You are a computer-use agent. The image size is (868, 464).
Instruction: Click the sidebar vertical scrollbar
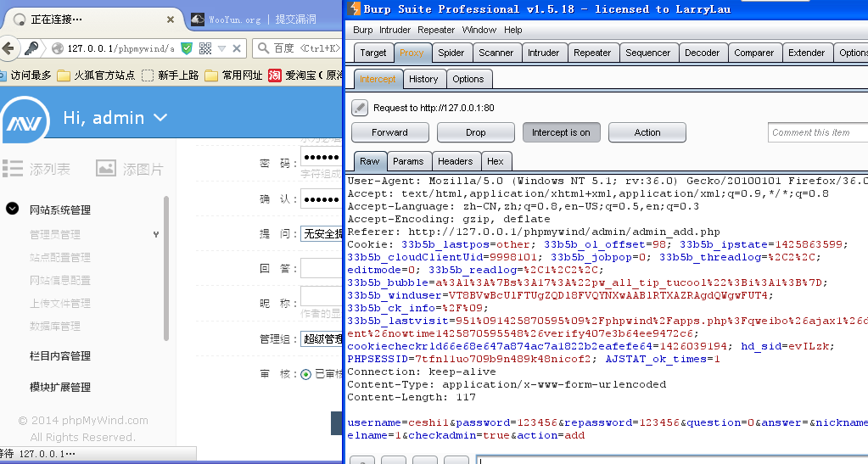click(x=166, y=269)
